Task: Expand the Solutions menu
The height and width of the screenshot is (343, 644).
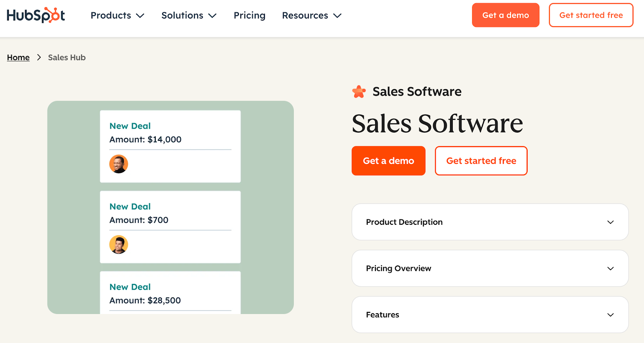Action: pyautogui.click(x=189, y=15)
